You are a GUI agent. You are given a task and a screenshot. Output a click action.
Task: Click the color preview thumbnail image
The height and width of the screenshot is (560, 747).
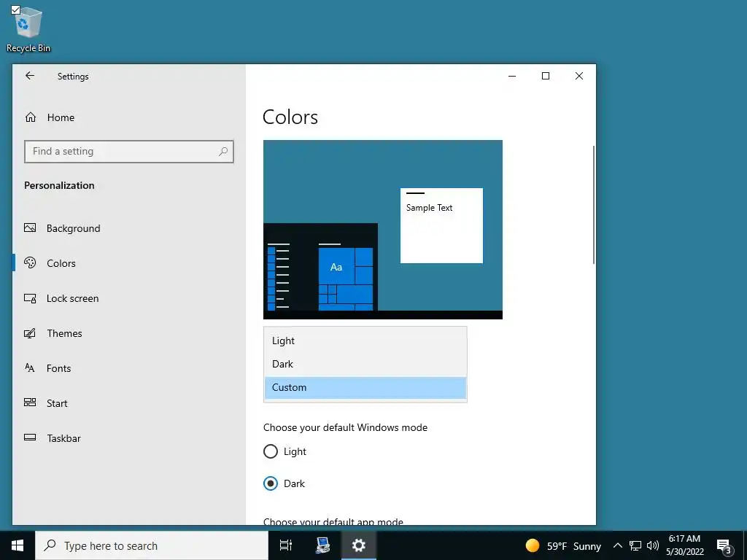382,229
